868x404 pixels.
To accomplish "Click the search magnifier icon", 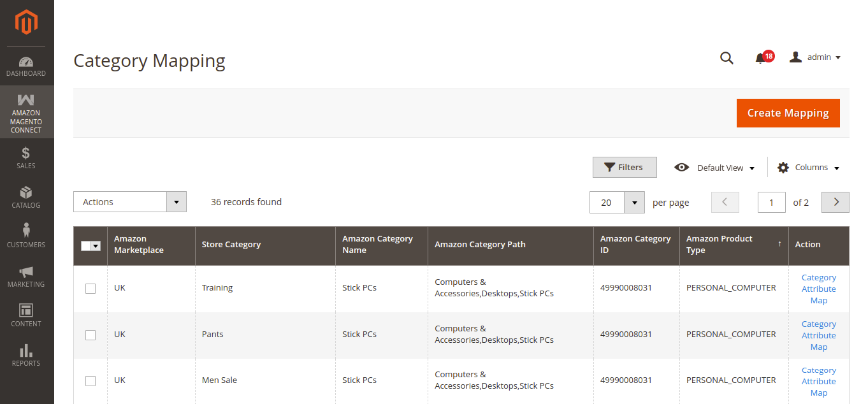I will point(727,58).
